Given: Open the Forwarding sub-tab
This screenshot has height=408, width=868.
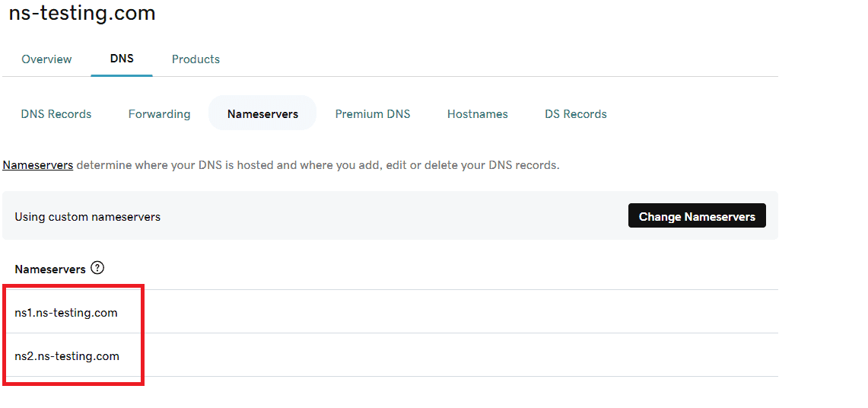Looking at the screenshot, I should (159, 114).
